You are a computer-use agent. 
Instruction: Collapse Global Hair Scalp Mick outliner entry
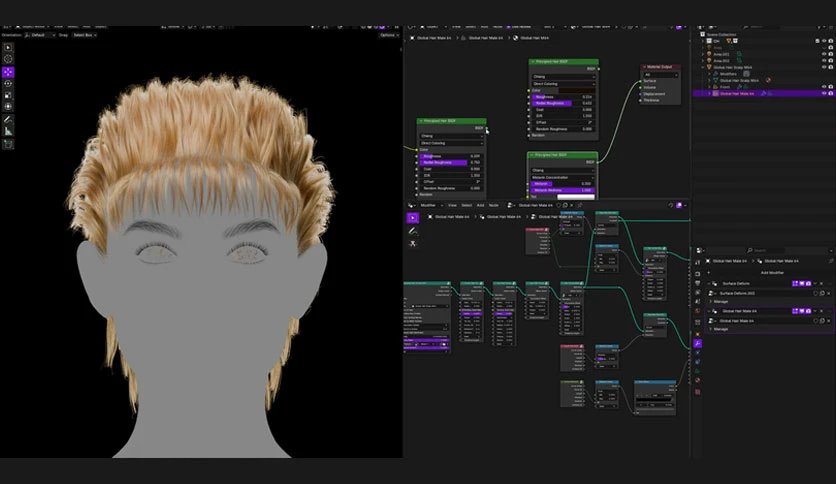pyautogui.click(x=703, y=67)
